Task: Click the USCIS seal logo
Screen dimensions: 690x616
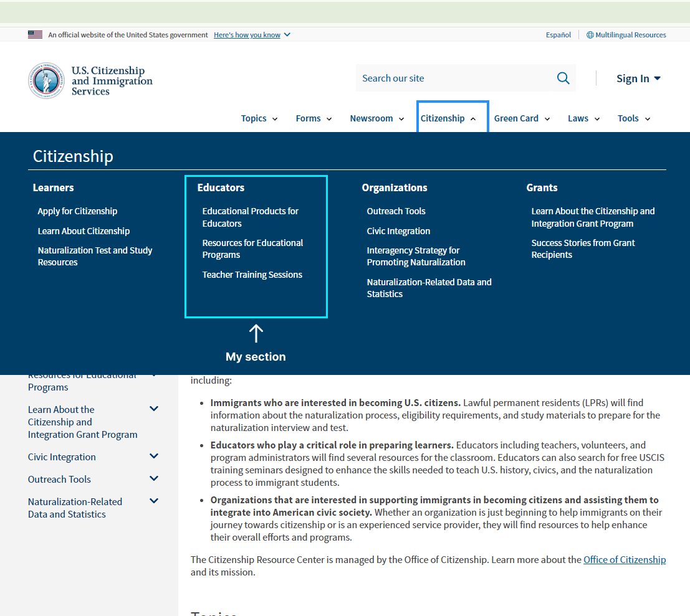Action: point(46,80)
